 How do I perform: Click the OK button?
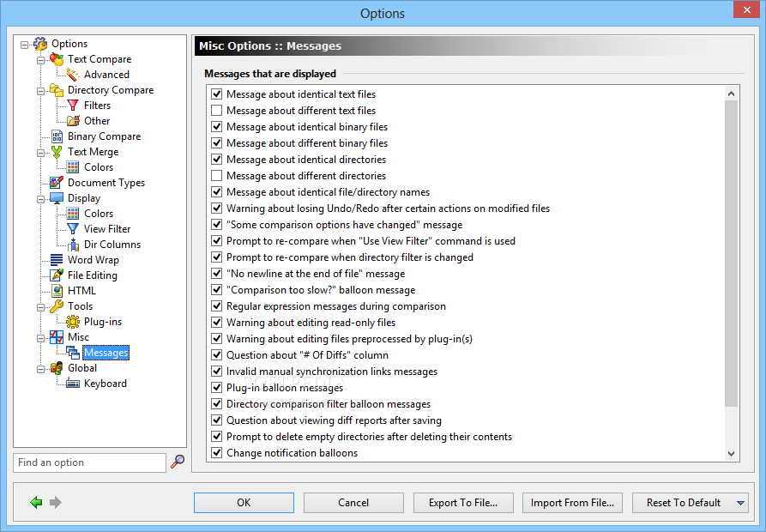click(244, 503)
